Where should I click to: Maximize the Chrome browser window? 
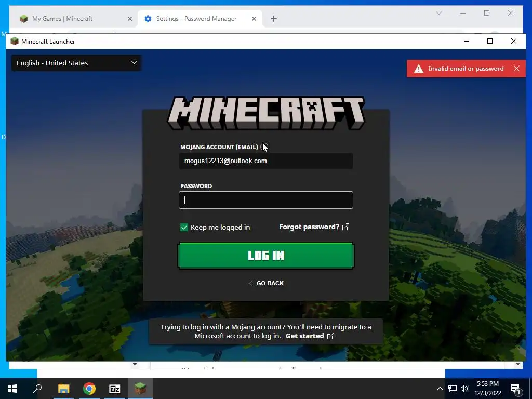[x=487, y=13]
